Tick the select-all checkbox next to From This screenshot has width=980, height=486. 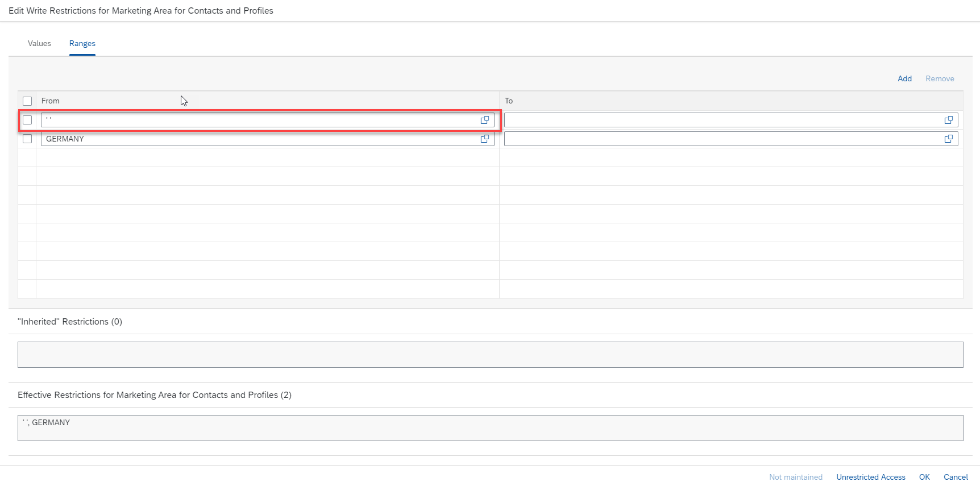pyautogui.click(x=27, y=101)
